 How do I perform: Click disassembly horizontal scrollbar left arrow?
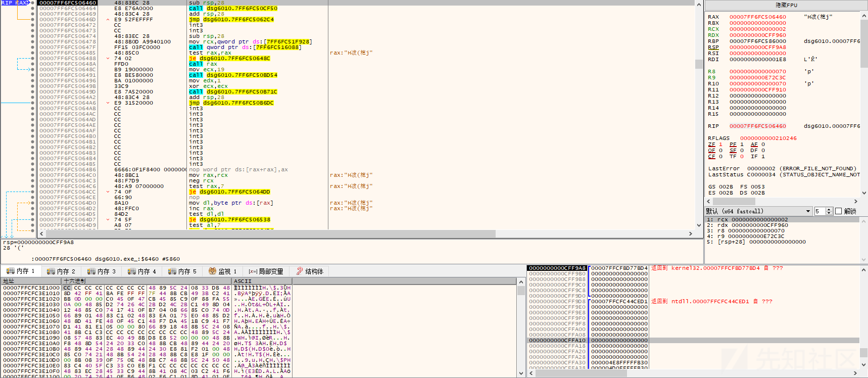(42, 233)
